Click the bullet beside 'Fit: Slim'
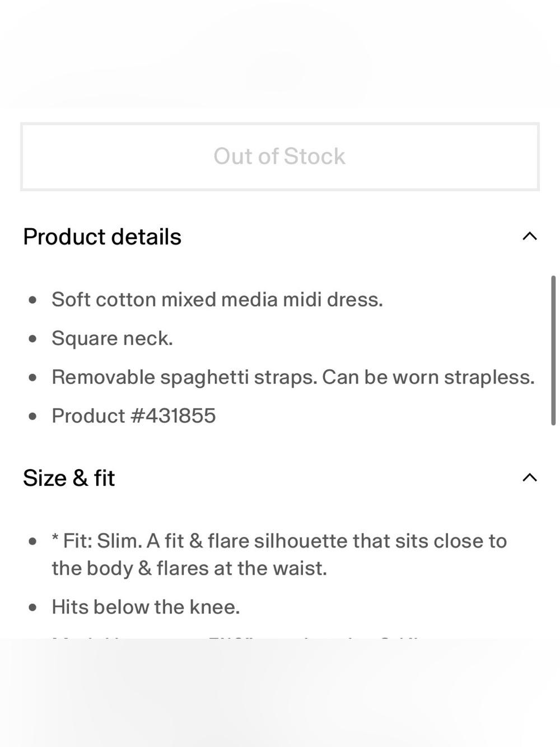560x747 pixels. click(x=32, y=541)
